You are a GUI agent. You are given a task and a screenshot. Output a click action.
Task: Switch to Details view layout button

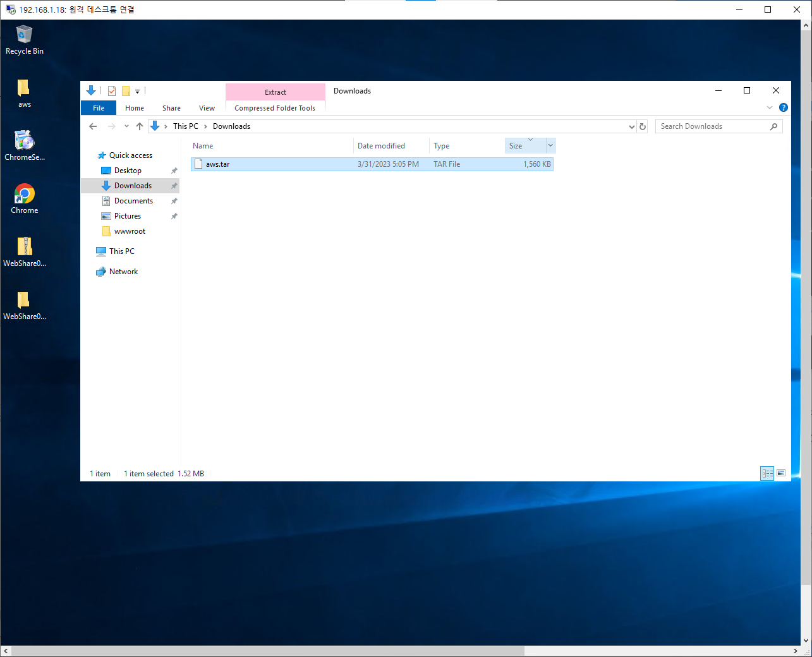click(x=767, y=473)
